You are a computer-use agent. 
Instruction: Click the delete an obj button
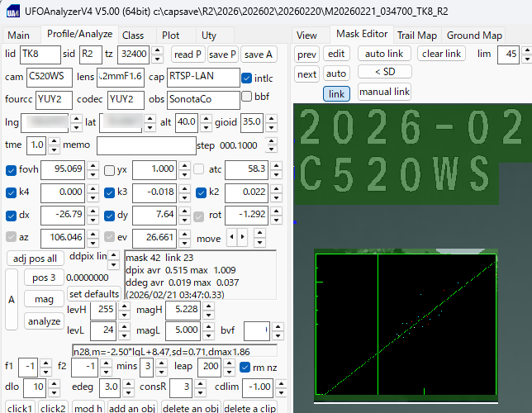[x=190, y=408]
